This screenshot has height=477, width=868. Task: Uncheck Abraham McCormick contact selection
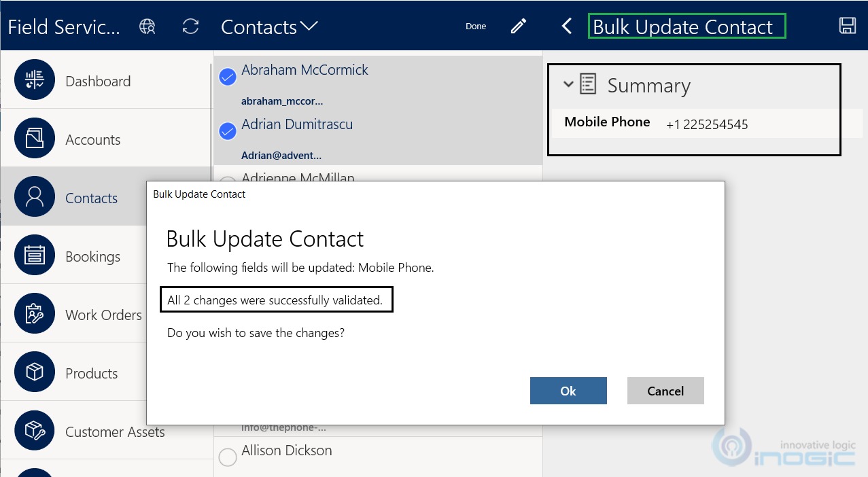coord(228,77)
